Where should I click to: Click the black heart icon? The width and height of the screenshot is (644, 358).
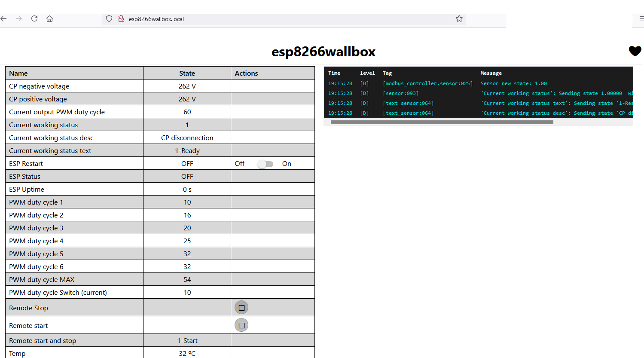(635, 51)
